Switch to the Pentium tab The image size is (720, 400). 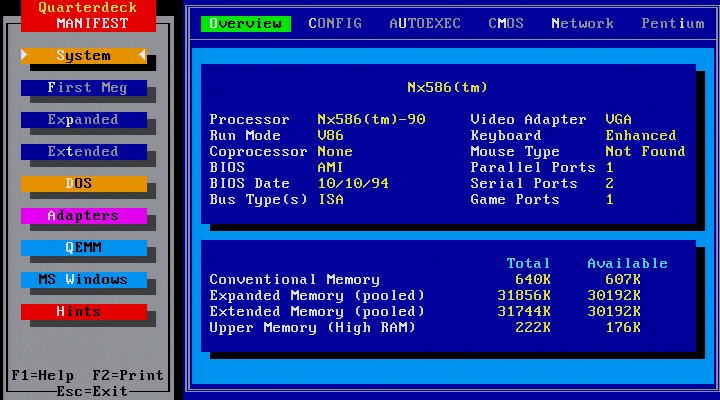click(673, 23)
